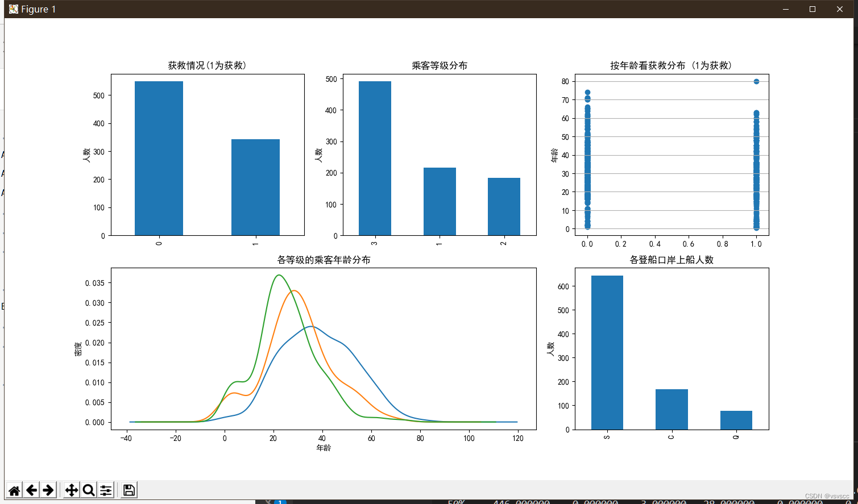Click the 0.020 tick label on density axis

pos(94,343)
